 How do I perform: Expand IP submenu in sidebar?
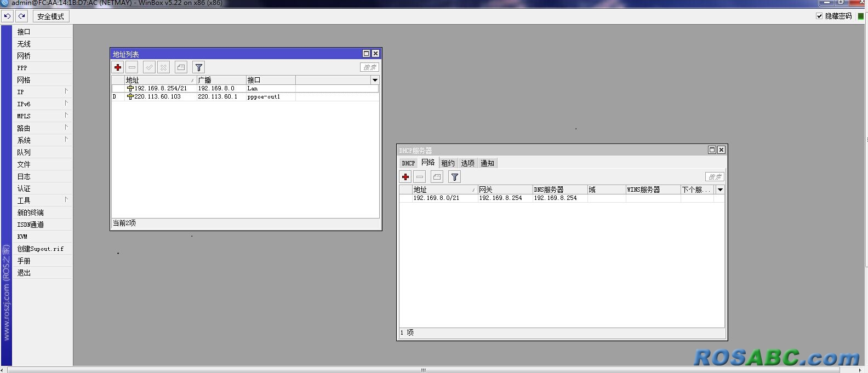tap(43, 92)
